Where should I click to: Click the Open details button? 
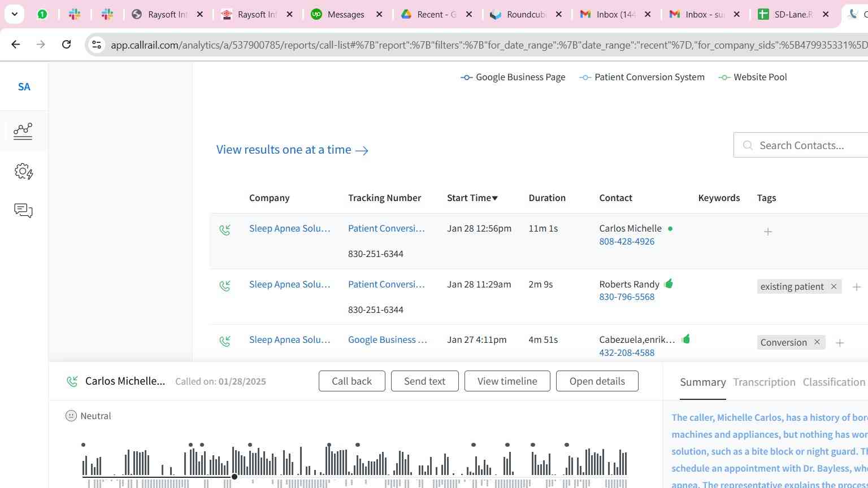pyautogui.click(x=597, y=381)
